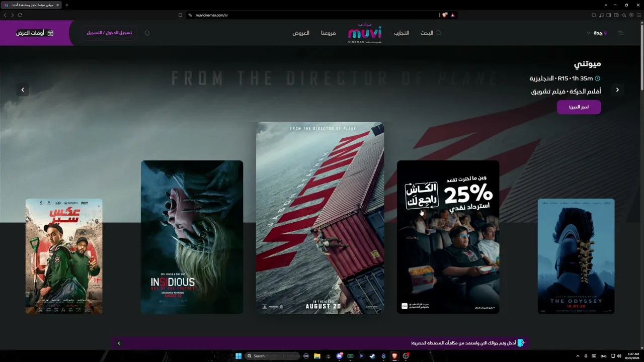Click the تسجيل الدخول / التسجيل login button

tap(109, 33)
